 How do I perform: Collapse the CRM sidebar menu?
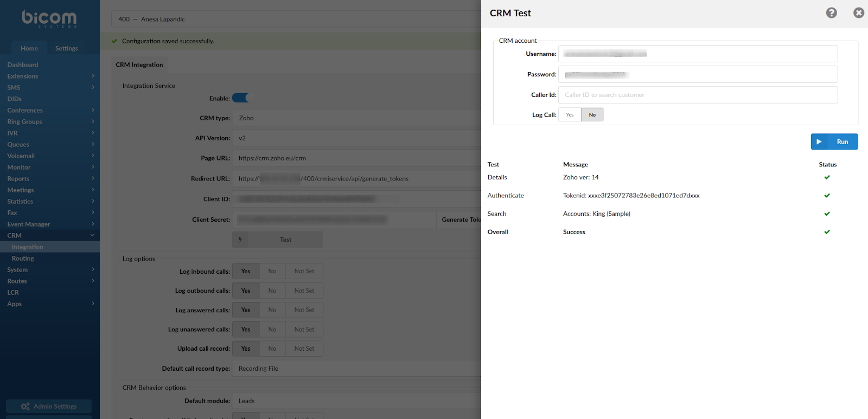tap(50, 235)
